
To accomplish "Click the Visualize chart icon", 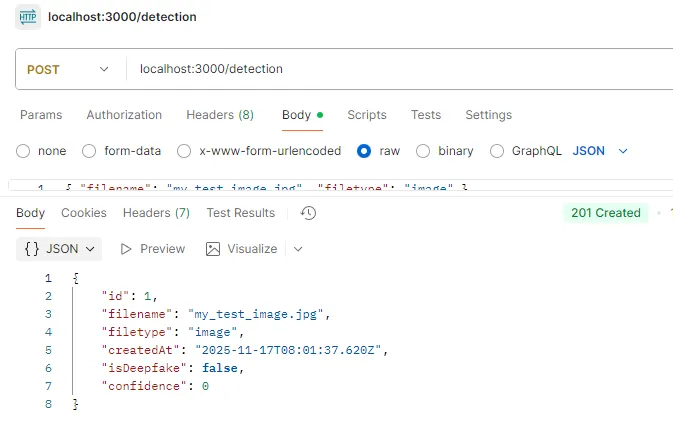I will pos(212,249).
